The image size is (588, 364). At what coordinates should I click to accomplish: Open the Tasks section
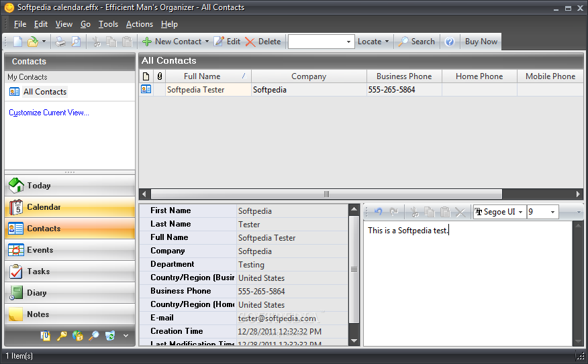coord(70,271)
